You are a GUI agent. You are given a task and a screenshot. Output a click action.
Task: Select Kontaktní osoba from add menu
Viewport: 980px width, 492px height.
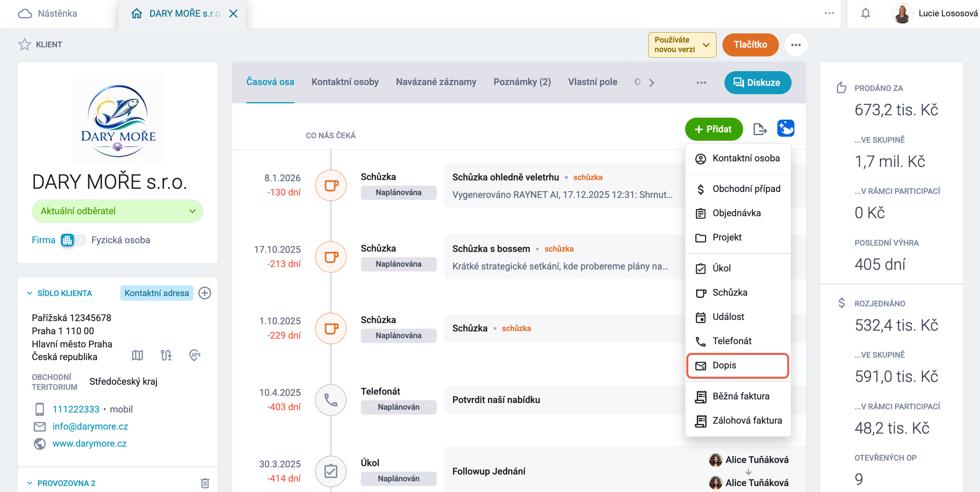738,159
